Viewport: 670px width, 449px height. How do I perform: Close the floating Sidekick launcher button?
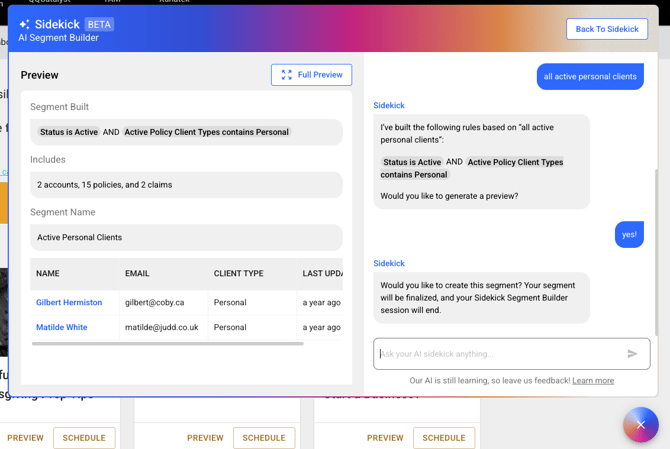point(640,425)
